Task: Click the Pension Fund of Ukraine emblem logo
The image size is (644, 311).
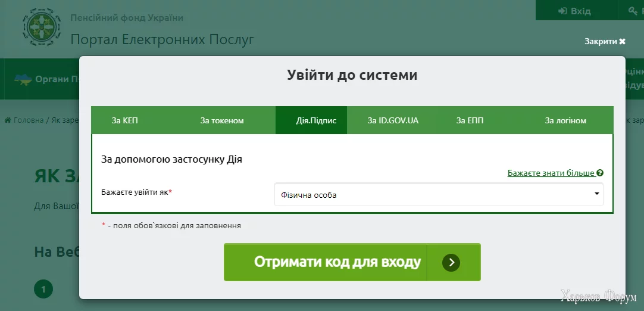Action: tap(42, 27)
